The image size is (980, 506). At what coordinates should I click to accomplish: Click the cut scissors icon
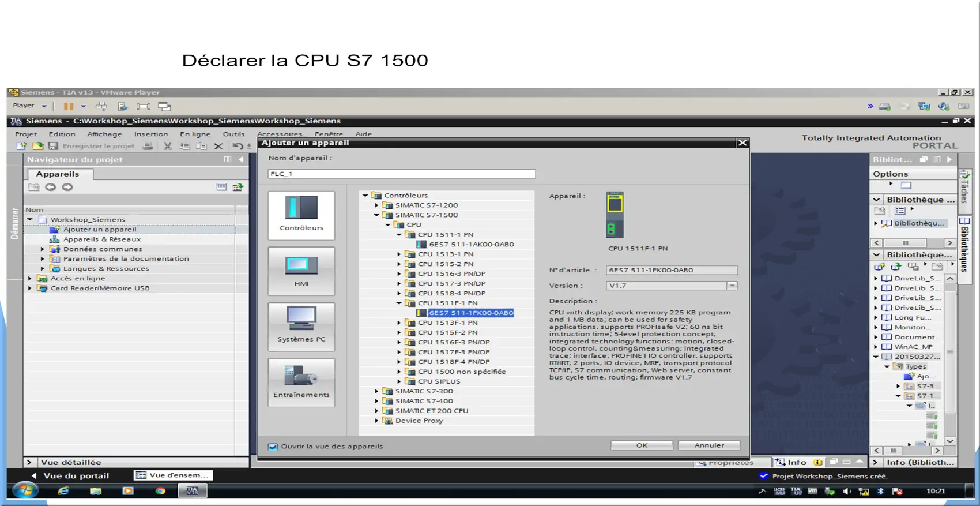pos(168,146)
